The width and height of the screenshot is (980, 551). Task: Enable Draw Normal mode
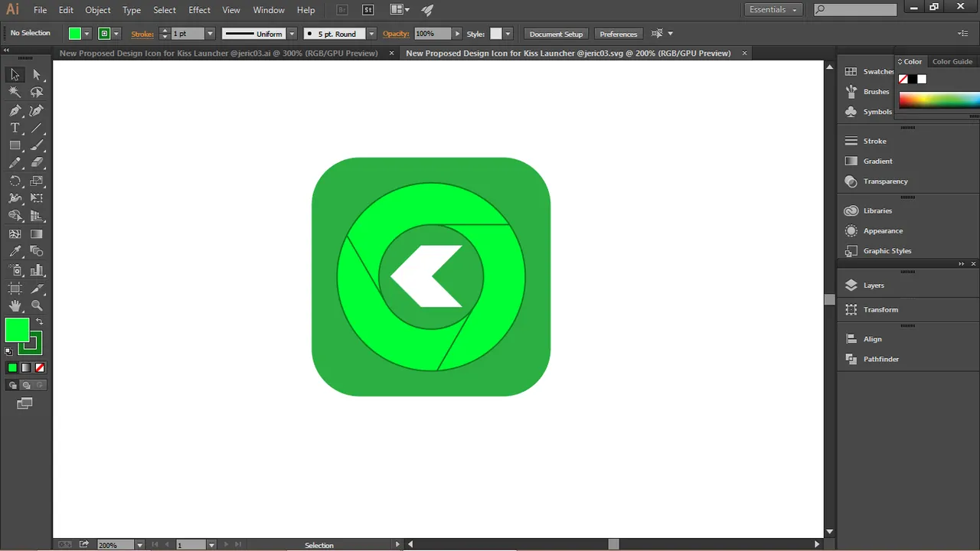click(12, 385)
